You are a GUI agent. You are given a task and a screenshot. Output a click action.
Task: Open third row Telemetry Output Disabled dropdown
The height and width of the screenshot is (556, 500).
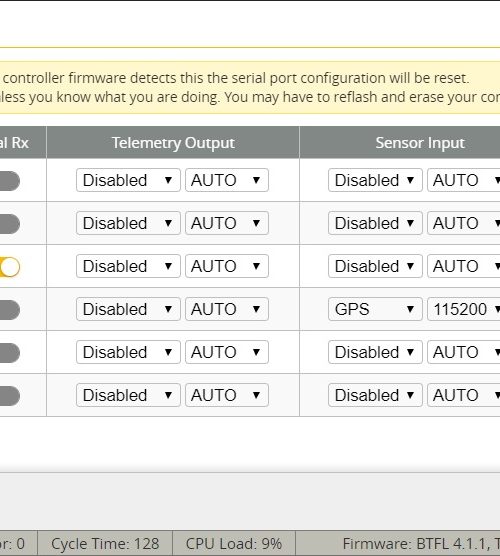click(128, 266)
